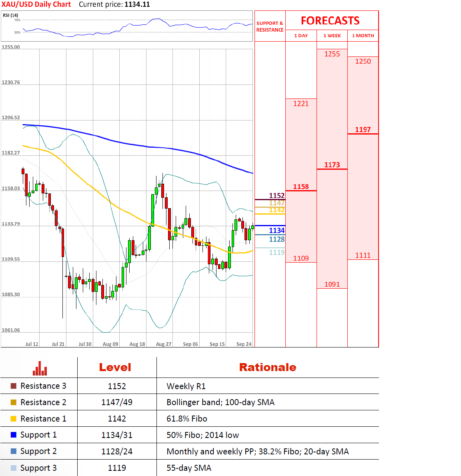Click the Resistance 1 yellow swatch
Viewport: 461px width, 476px height.
click(x=13, y=419)
